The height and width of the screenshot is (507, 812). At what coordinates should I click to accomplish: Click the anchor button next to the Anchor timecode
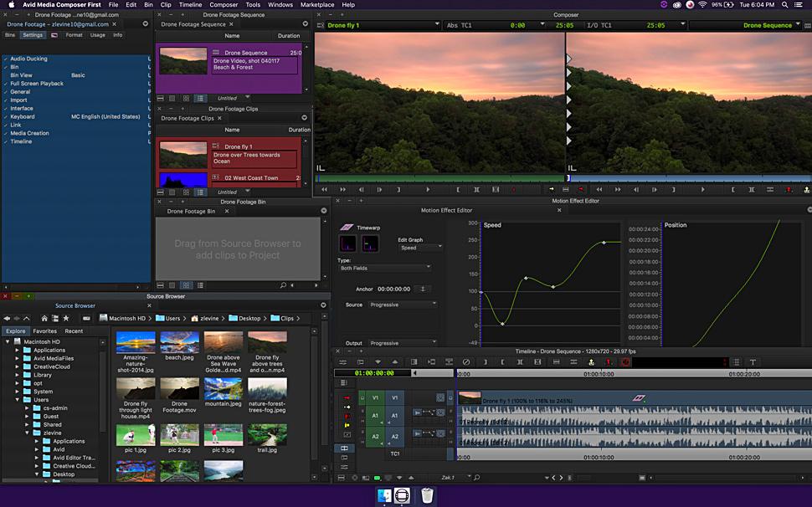(x=423, y=289)
